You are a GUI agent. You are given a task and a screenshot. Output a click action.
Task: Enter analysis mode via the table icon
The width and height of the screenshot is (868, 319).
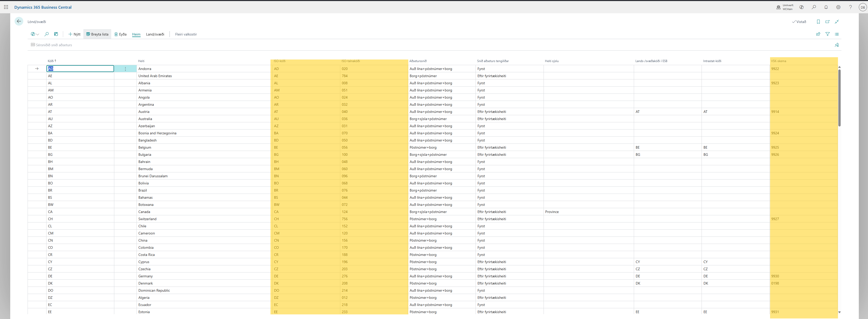pyautogui.click(x=56, y=34)
